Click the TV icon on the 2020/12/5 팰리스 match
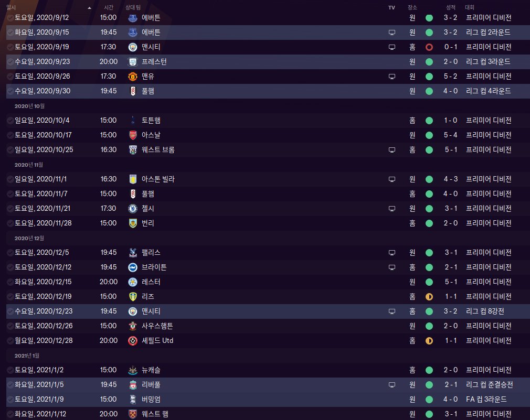This screenshot has width=530, height=420. (x=391, y=252)
